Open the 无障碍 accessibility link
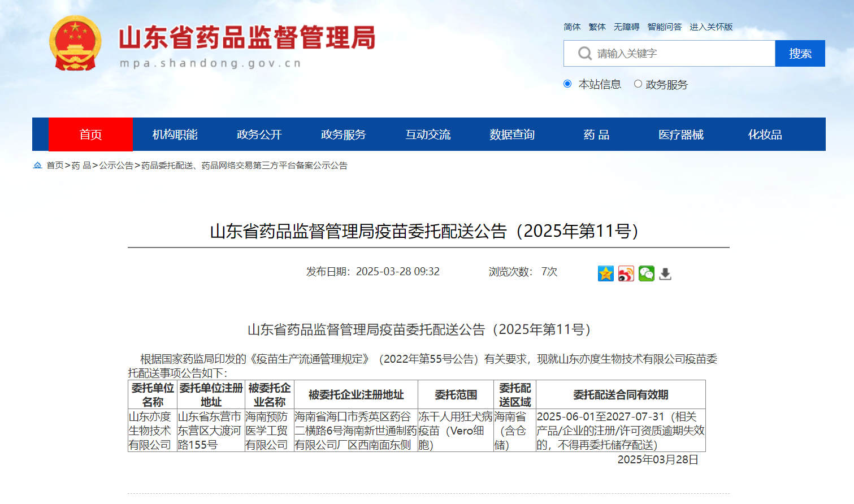This screenshot has height=504, width=854. pos(626,27)
